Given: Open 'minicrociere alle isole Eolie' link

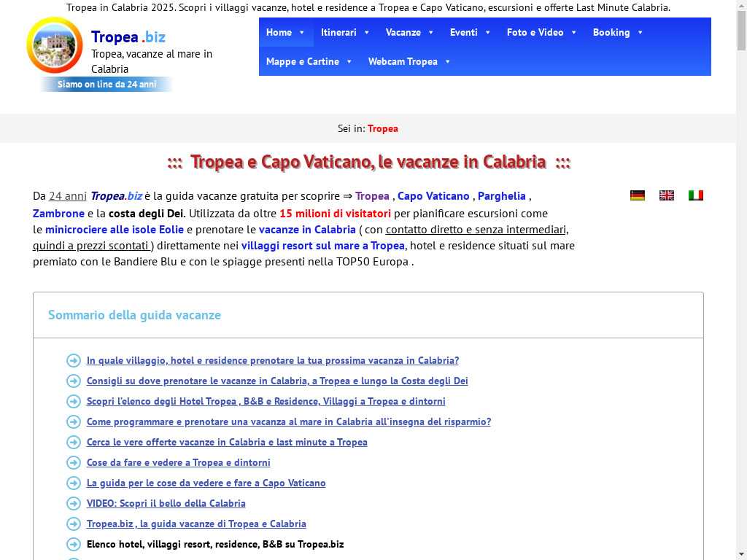Looking at the screenshot, I should tap(115, 230).
